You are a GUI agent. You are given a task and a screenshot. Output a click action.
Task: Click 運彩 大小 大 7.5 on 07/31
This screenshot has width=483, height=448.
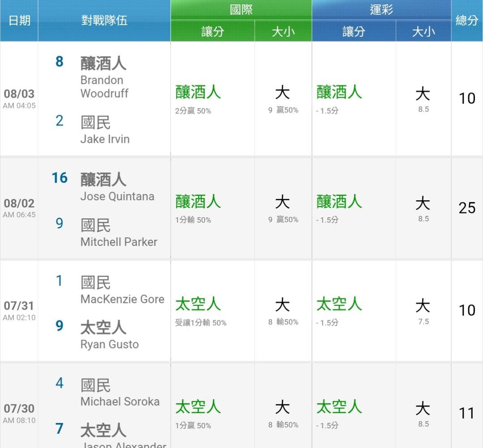pyautogui.click(x=423, y=311)
